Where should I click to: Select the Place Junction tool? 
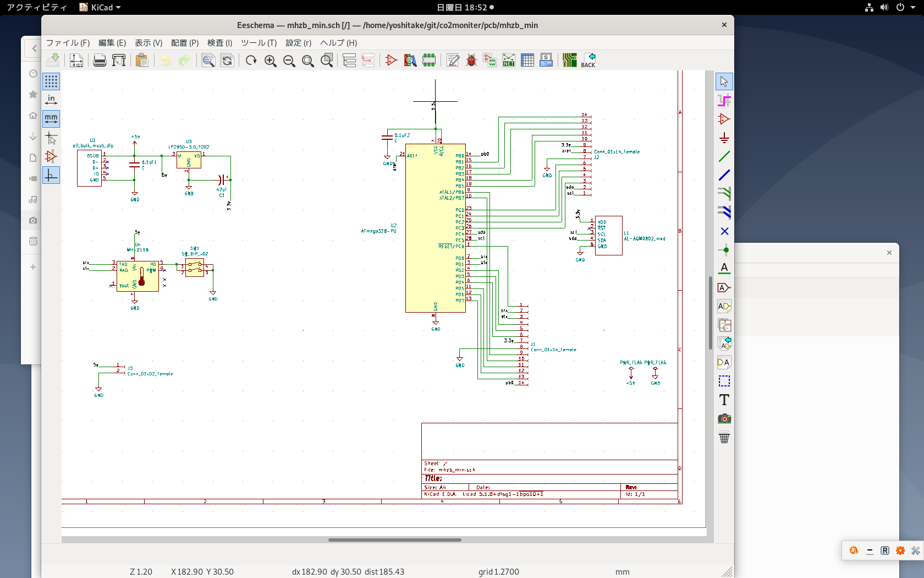724,250
